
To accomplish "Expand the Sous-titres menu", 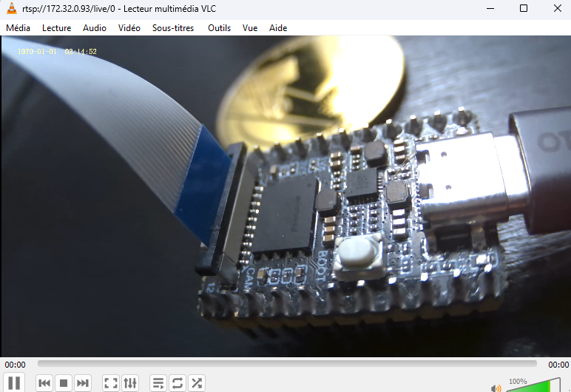I will pyautogui.click(x=173, y=28).
